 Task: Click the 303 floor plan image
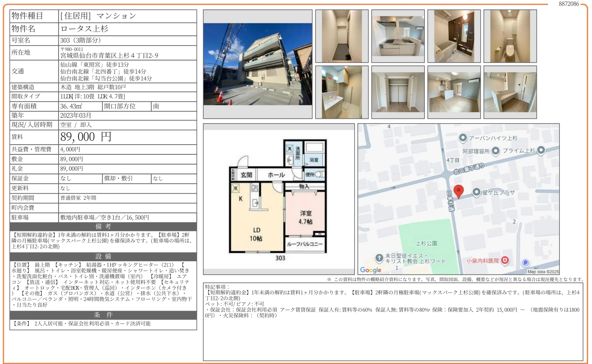(x=278, y=199)
